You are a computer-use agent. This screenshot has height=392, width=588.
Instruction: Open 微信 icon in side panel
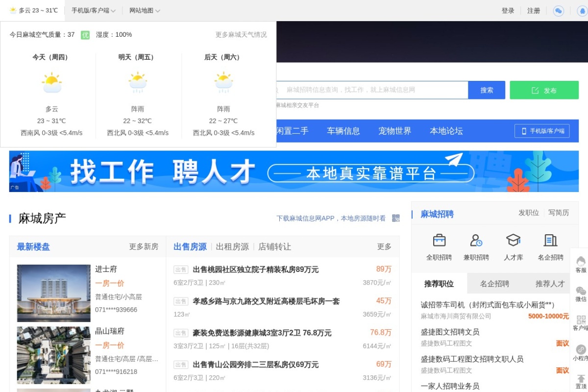click(581, 291)
